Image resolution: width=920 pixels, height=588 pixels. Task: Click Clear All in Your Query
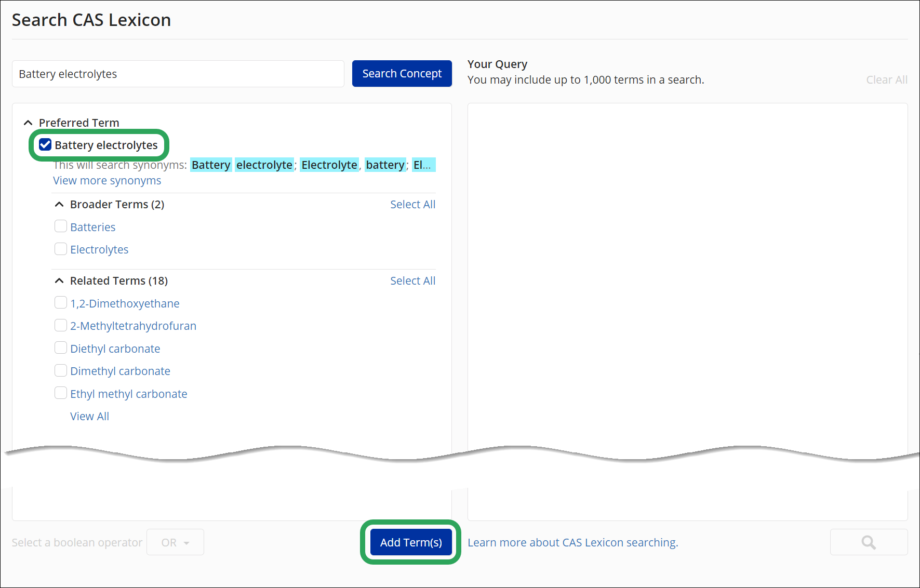coord(887,80)
